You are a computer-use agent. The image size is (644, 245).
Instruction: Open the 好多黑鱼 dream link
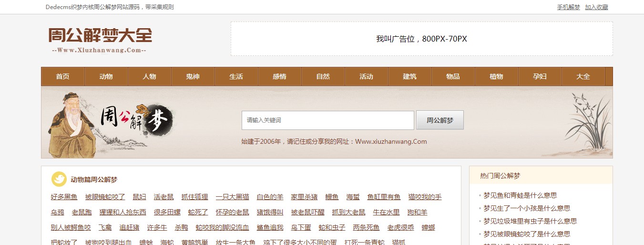click(x=64, y=197)
